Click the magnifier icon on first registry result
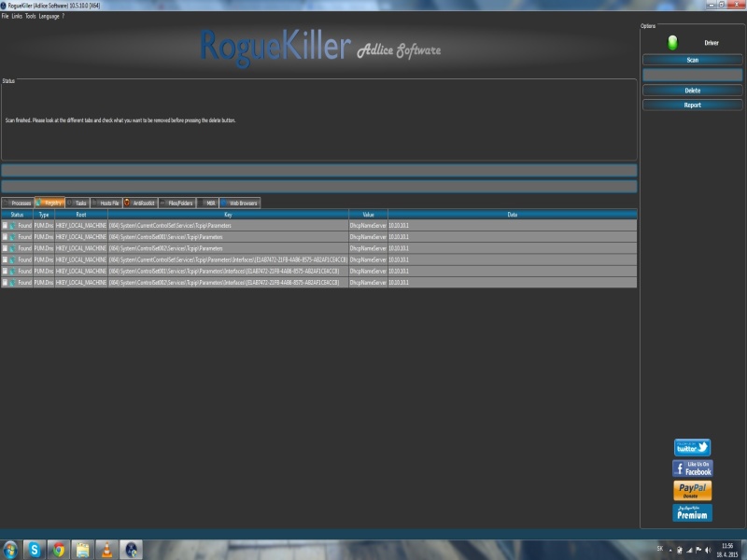 point(13,225)
